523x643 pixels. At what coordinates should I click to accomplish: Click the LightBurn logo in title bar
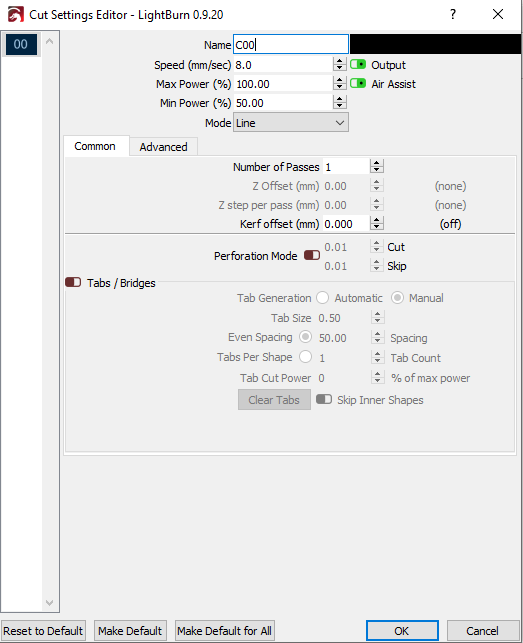click(x=16, y=15)
